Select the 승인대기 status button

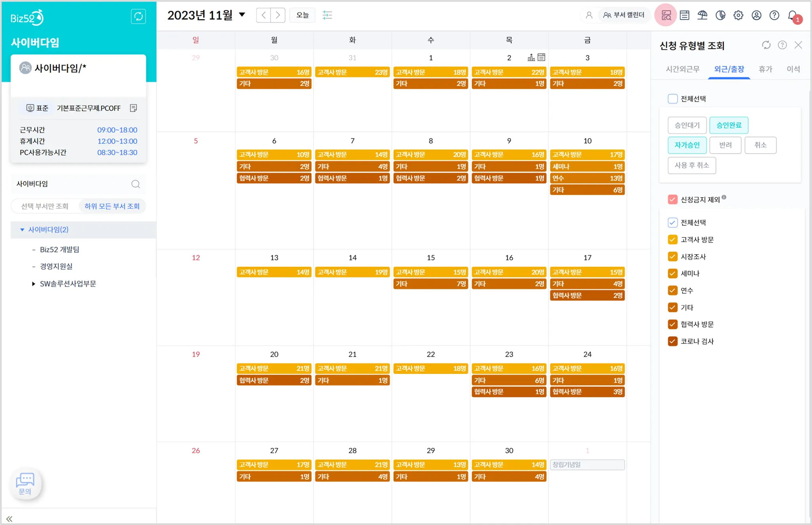pyautogui.click(x=687, y=125)
